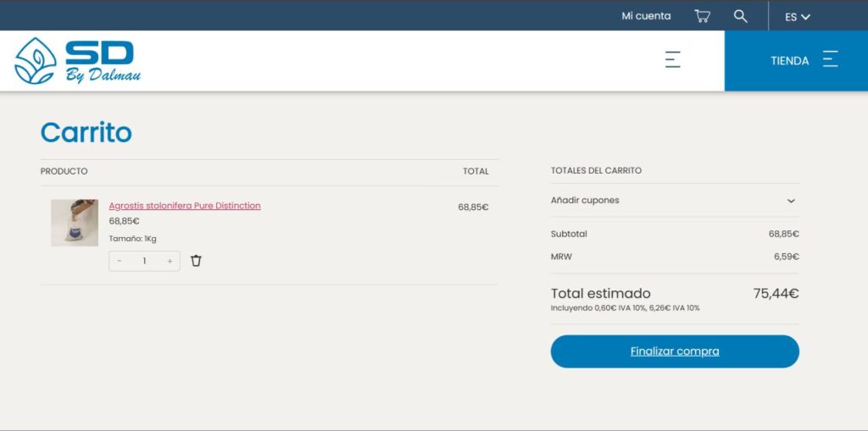Click the chevron next to Añadir cupones
Screen dimensions: 868x431
pos(791,201)
